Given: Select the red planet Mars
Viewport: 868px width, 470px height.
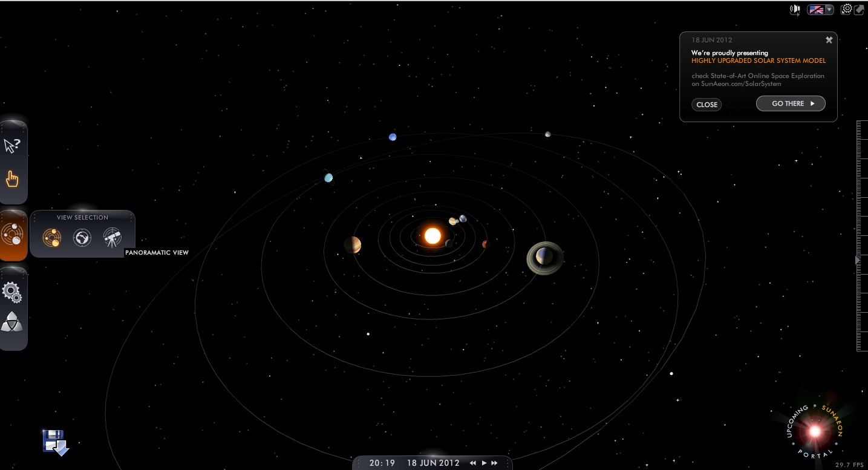Looking at the screenshot, I should coord(485,244).
